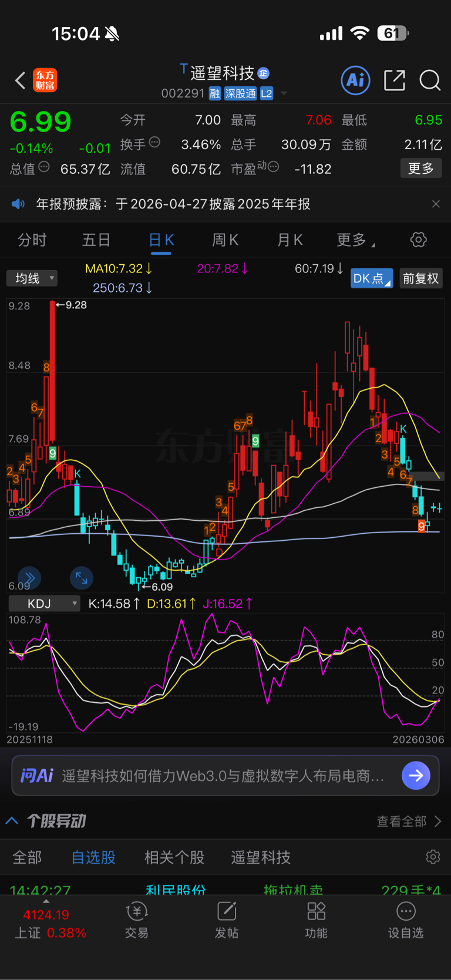Tap the 20:7.82 moving average value

(x=223, y=268)
